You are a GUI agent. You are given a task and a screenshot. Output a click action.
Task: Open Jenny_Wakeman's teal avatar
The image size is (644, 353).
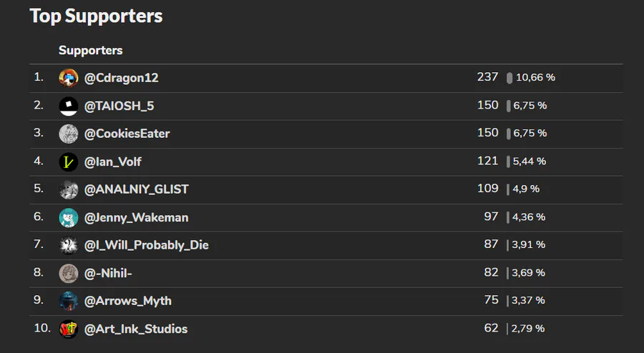tap(68, 217)
